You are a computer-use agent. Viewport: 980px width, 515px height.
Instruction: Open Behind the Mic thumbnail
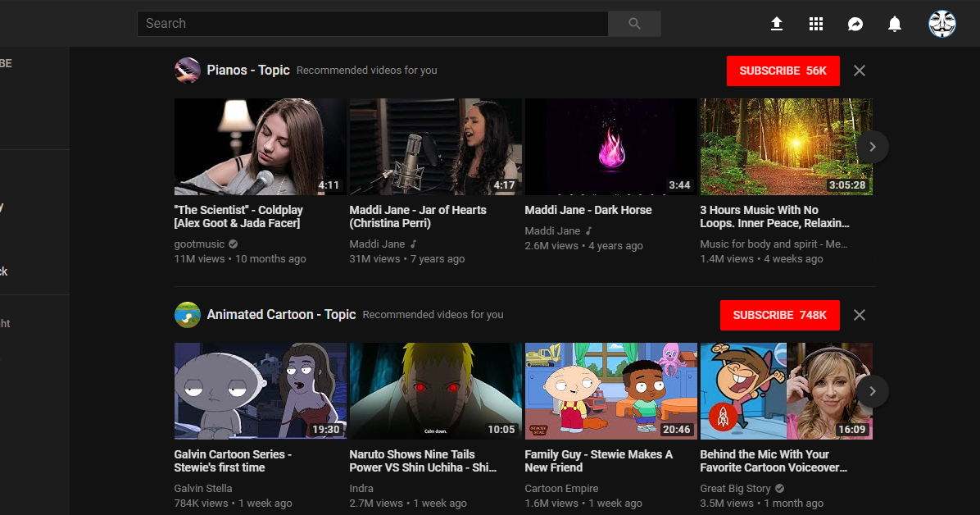point(787,391)
